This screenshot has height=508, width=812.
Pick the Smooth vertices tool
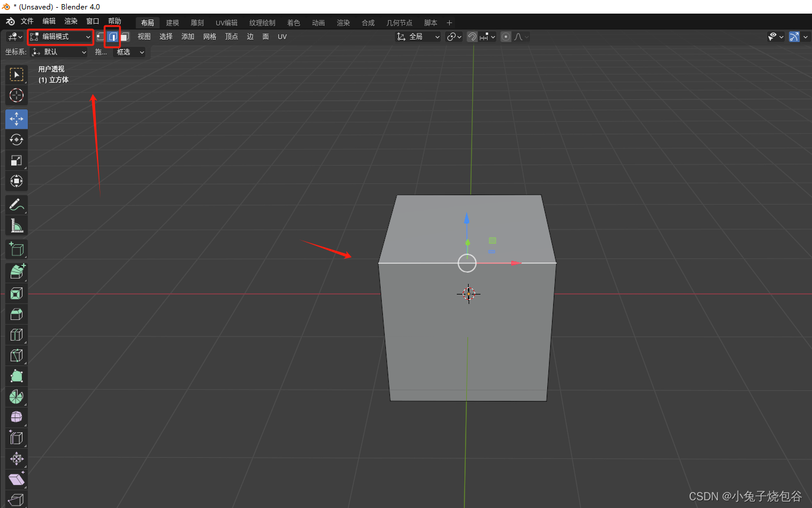(x=17, y=418)
